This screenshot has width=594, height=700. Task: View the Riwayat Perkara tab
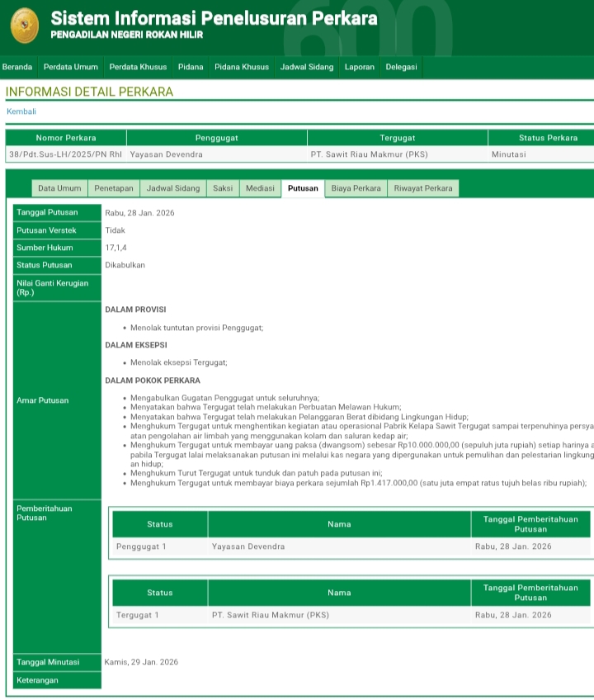(423, 188)
